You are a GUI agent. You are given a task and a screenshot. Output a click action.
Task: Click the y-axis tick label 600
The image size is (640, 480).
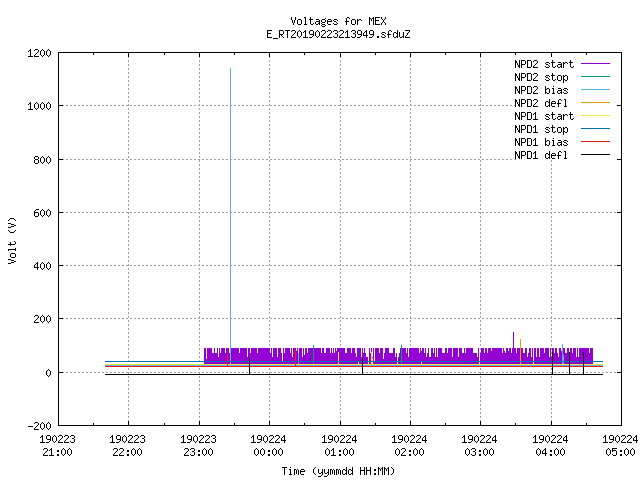(42, 213)
